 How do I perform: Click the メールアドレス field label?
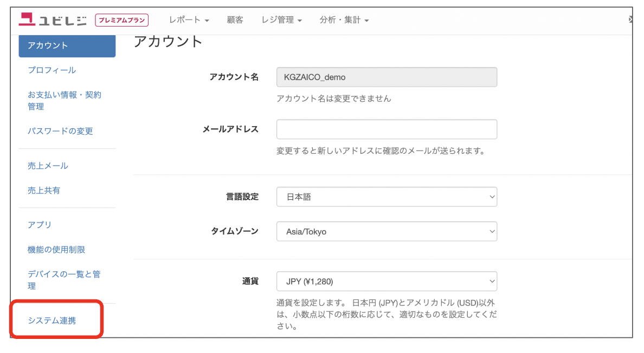pos(230,129)
